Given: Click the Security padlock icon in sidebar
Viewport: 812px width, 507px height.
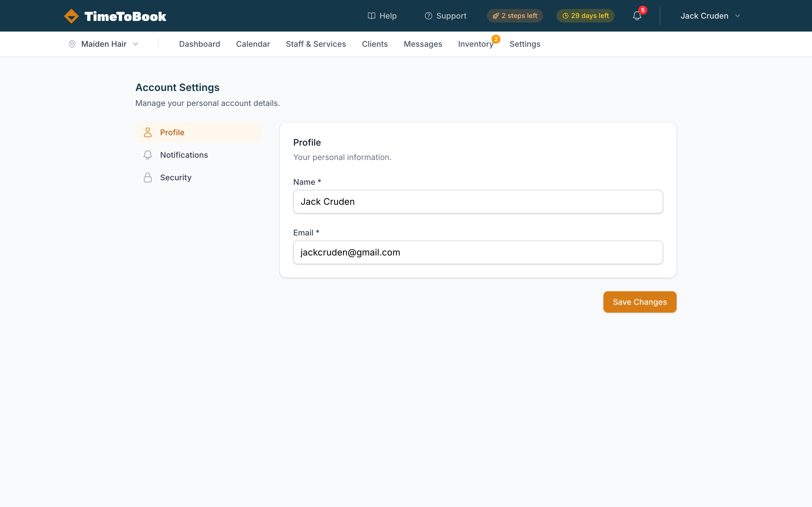Looking at the screenshot, I should pos(148,177).
